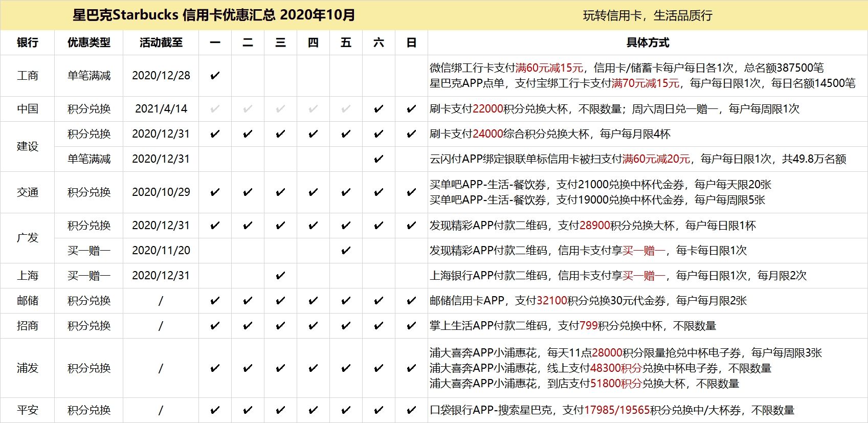Click the 平安 bank cell

(28, 410)
